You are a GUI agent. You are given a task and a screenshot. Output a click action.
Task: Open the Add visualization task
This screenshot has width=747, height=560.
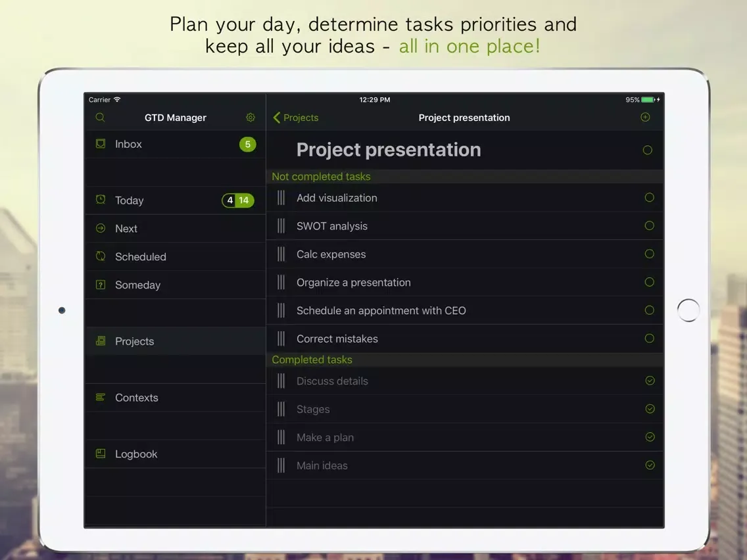pyautogui.click(x=464, y=198)
